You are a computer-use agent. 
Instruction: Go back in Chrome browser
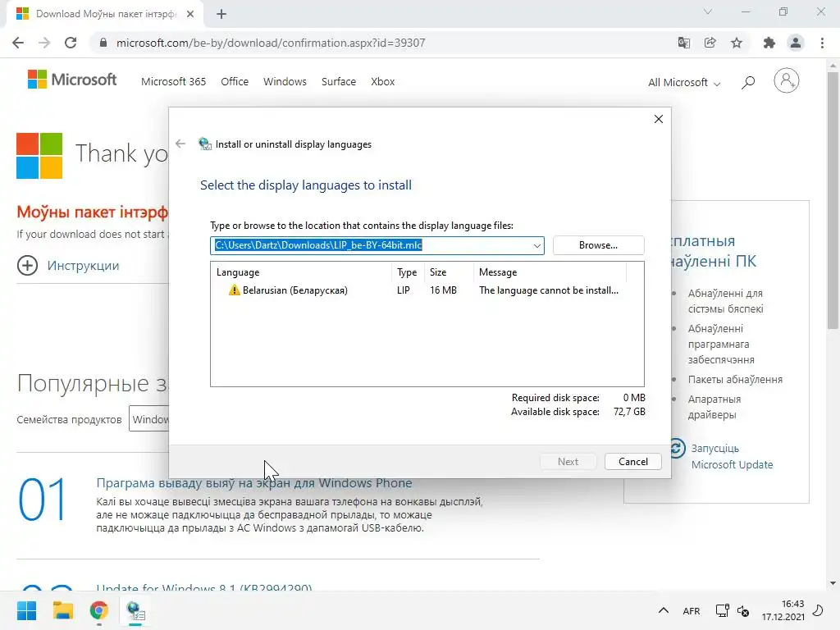(18, 43)
